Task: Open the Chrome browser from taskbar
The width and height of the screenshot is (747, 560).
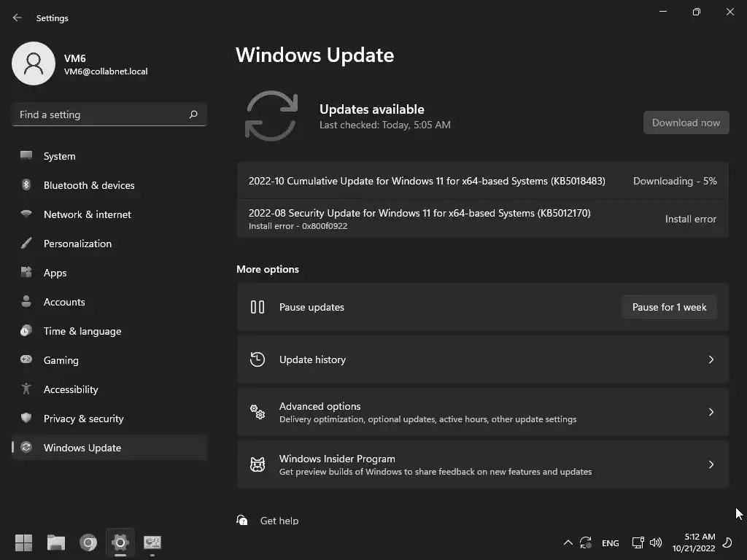Action: tap(88, 542)
